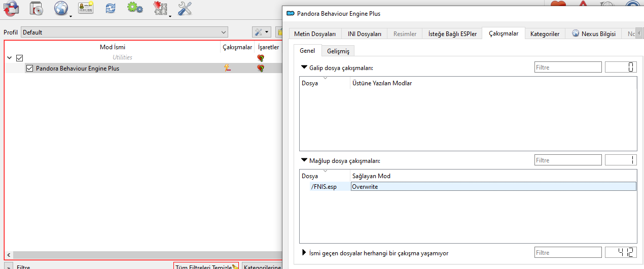The image size is (644, 269).
Task: Sort by the Çakışmalar column header
Action: pos(237,47)
